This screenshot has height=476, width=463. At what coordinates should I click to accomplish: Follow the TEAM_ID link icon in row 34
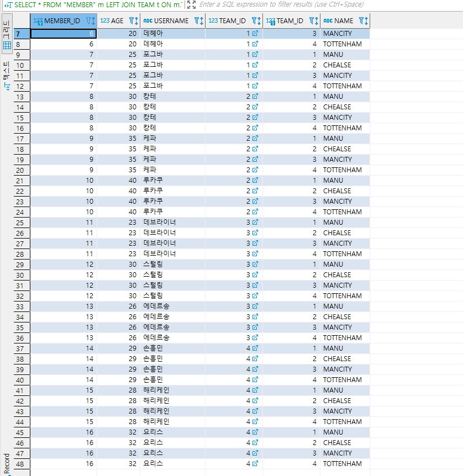[255, 316]
